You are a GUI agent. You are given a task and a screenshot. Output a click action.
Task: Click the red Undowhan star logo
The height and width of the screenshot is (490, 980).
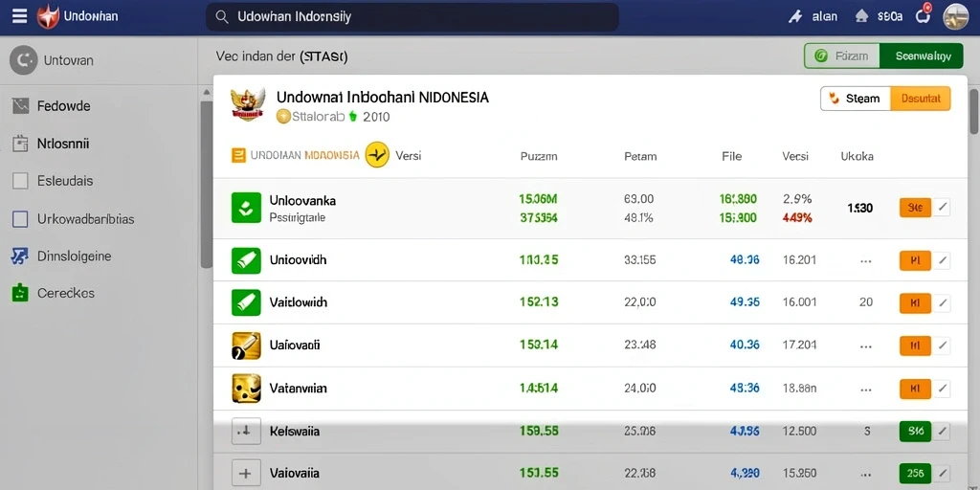48,17
